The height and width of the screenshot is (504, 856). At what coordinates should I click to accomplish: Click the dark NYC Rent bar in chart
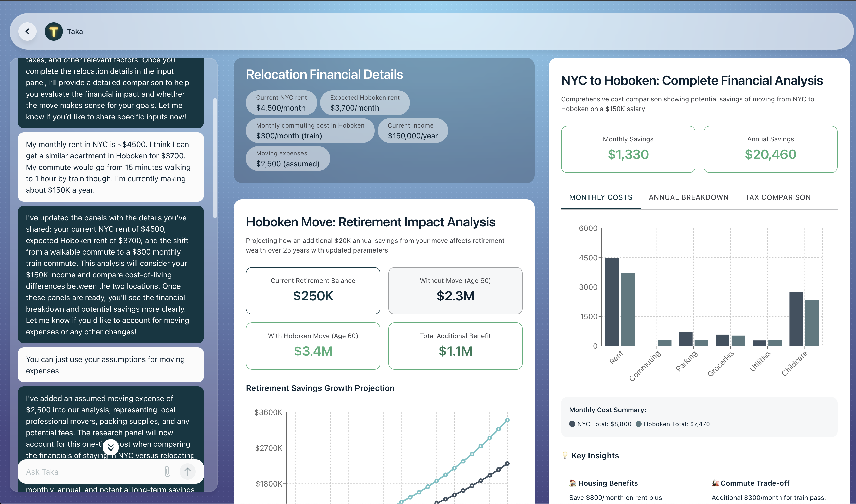(x=612, y=302)
